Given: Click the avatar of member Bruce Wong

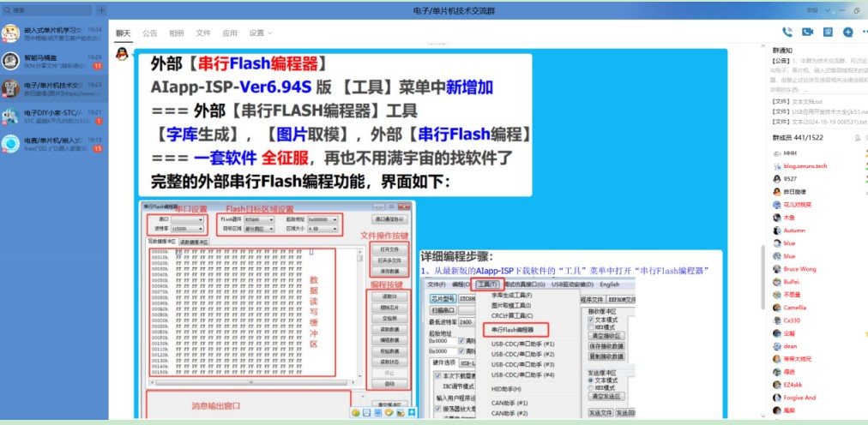Looking at the screenshot, I should point(777,269).
